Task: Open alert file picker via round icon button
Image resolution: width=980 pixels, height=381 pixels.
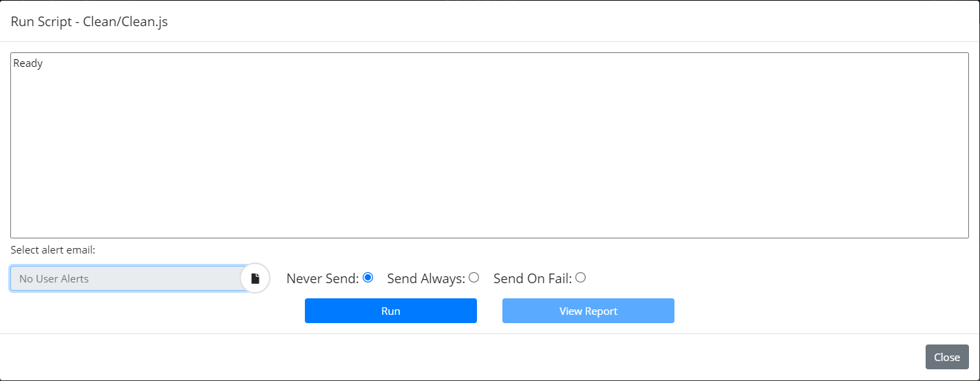Action: pos(255,278)
